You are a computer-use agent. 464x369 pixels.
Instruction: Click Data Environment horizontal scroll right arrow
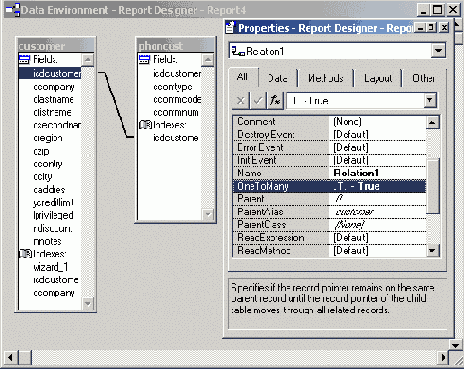443,358
